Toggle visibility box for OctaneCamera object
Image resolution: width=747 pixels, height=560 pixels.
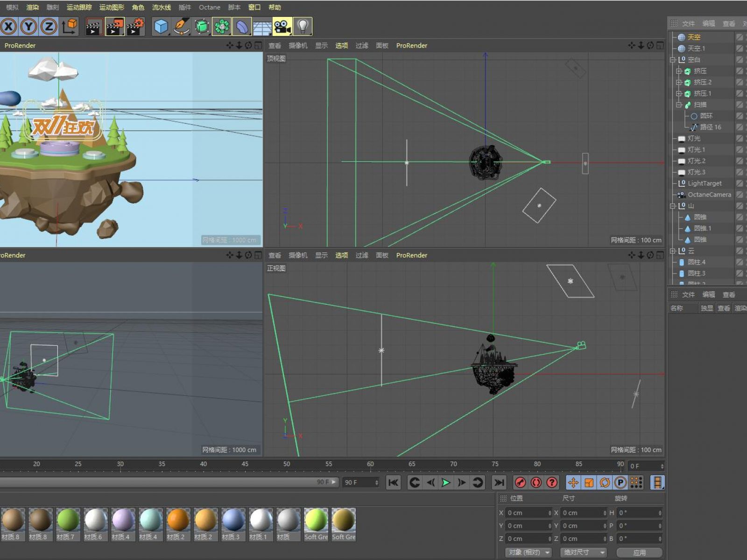(740, 195)
